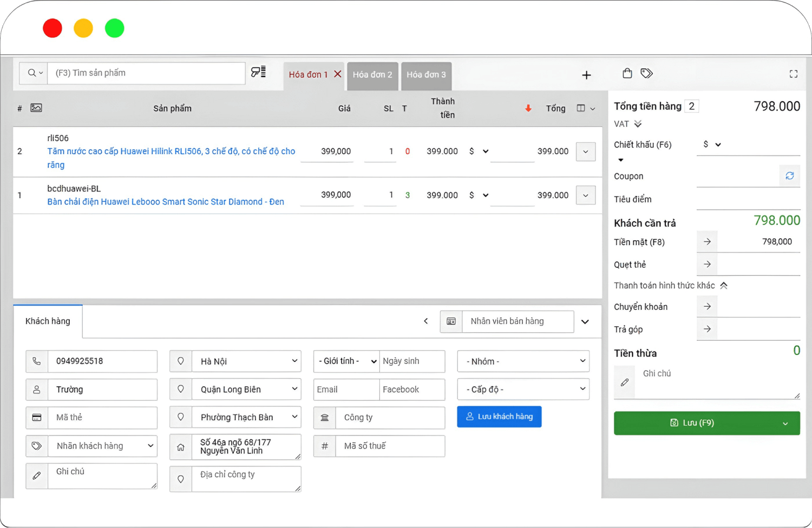Enter fullscreen mode with expand icon
The image size is (812, 528).
(793, 74)
